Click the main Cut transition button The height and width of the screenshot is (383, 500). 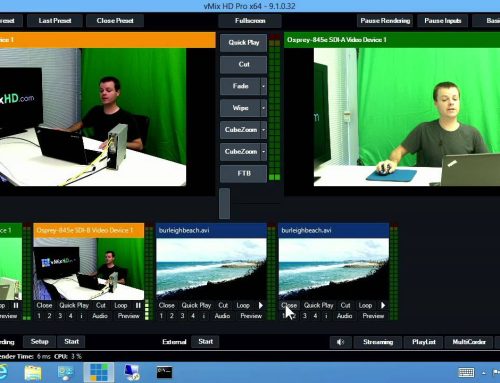pos(244,64)
